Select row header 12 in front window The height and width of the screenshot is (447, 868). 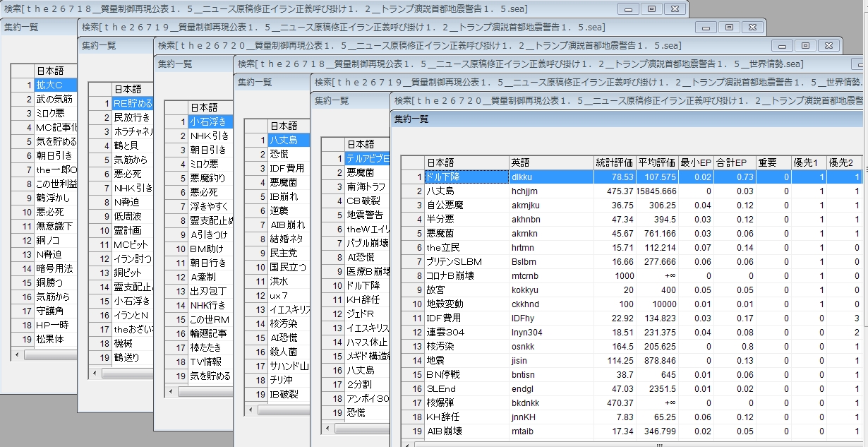click(x=412, y=332)
